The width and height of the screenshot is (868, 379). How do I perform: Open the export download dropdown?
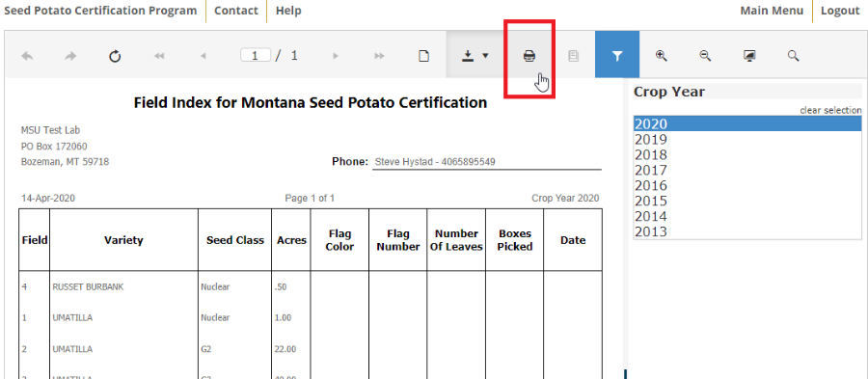click(475, 55)
